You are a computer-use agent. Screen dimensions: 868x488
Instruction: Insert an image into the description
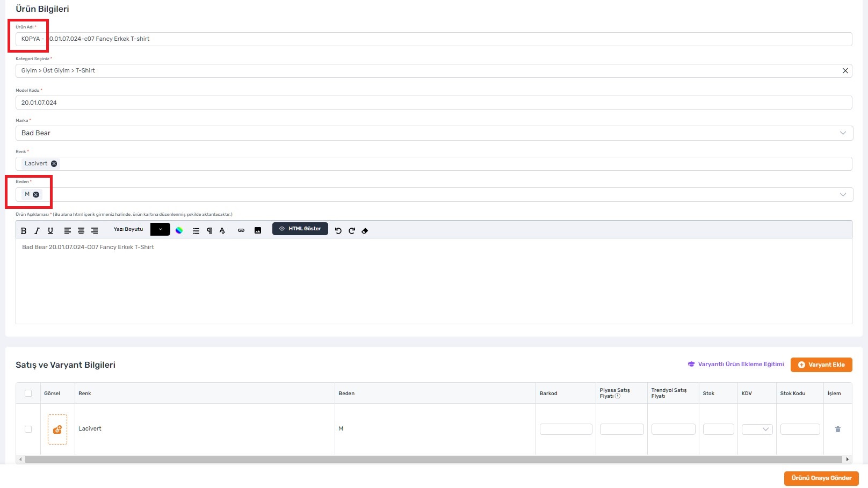tap(258, 231)
